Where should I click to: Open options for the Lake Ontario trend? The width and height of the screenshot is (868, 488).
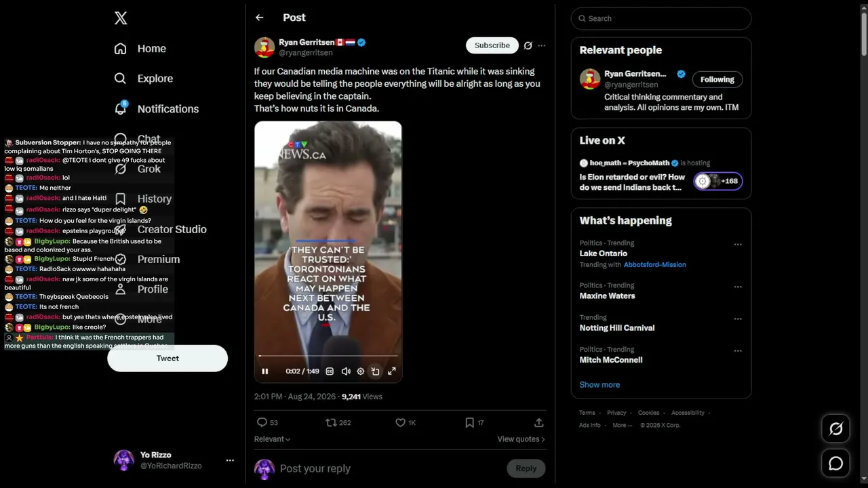tap(738, 245)
